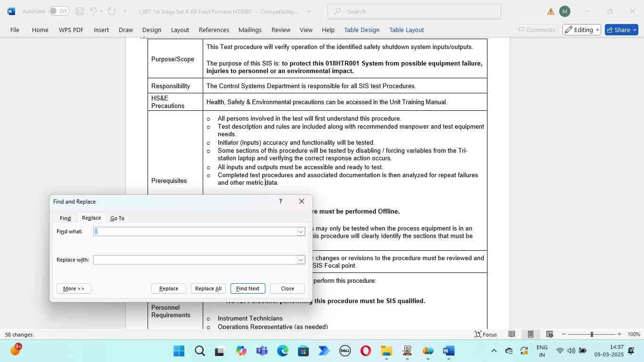Viewport: 644px width, 362px height.
Task: Open the Mailings tab
Action: click(250, 30)
